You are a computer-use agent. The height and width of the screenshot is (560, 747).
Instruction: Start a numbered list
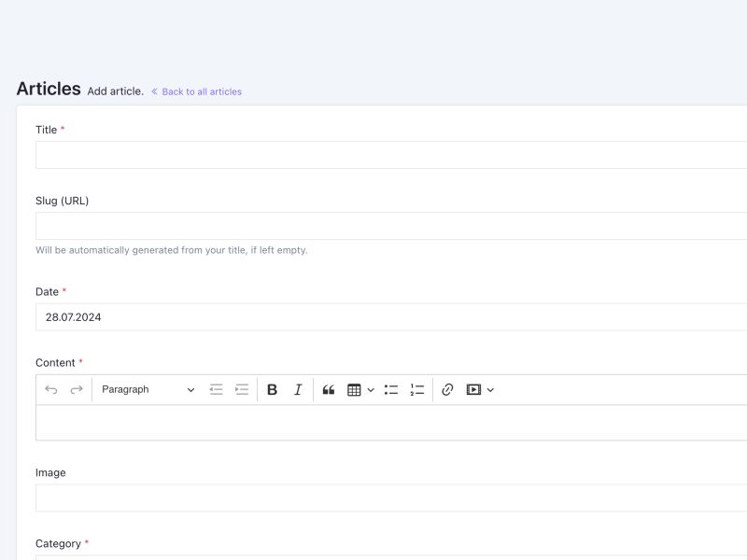tap(417, 390)
